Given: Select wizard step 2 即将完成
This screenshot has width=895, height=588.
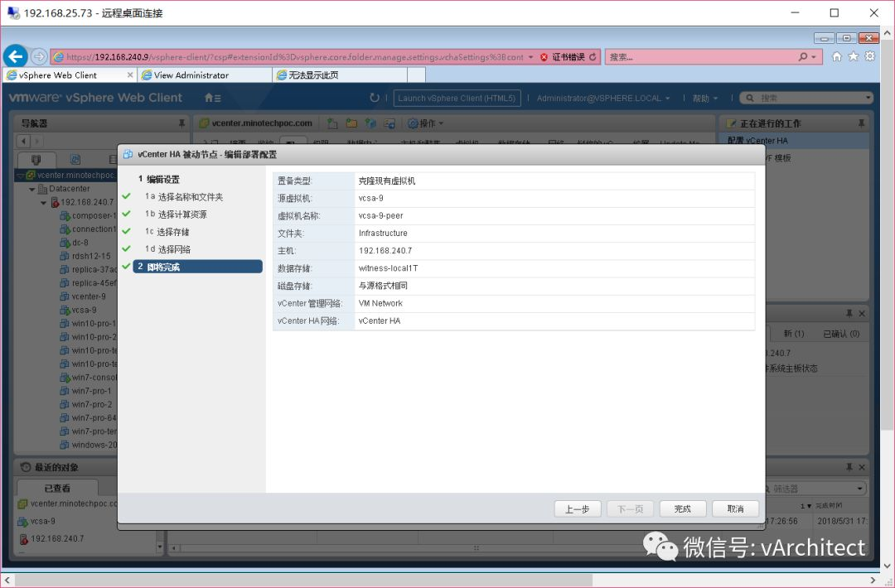Looking at the screenshot, I should coord(197,267).
